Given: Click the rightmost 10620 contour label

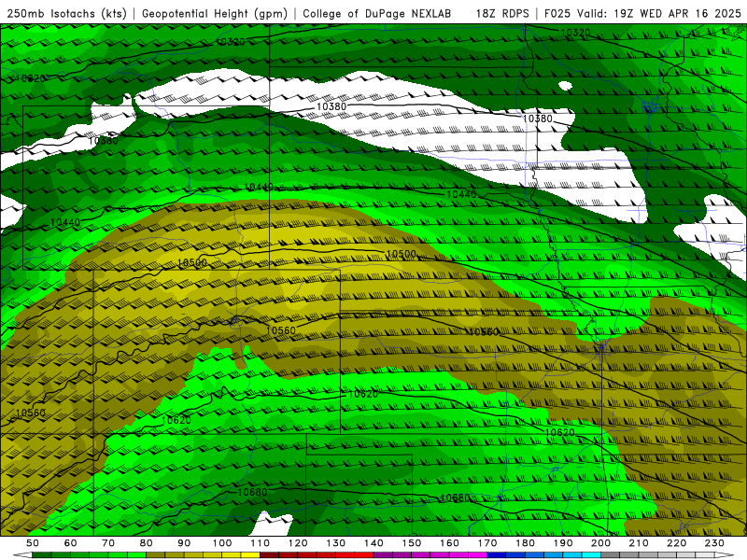Looking at the screenshot, I should point(559,432).
